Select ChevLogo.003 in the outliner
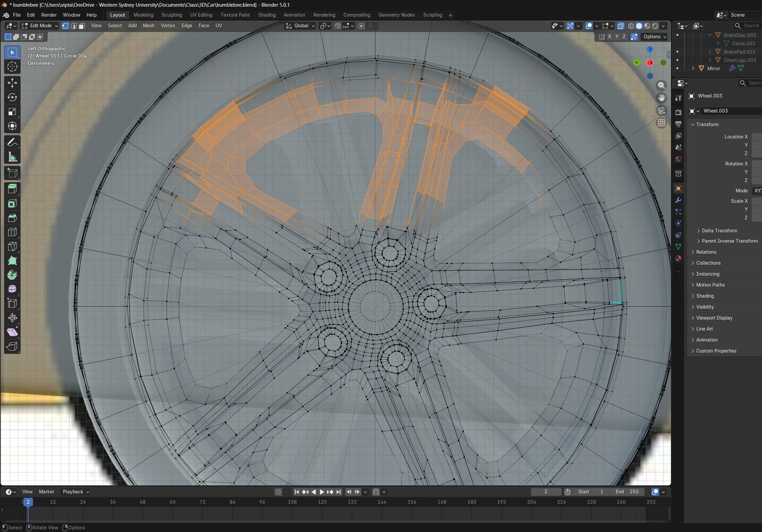This screenshot has height=532, width=762. coord(740,60)
